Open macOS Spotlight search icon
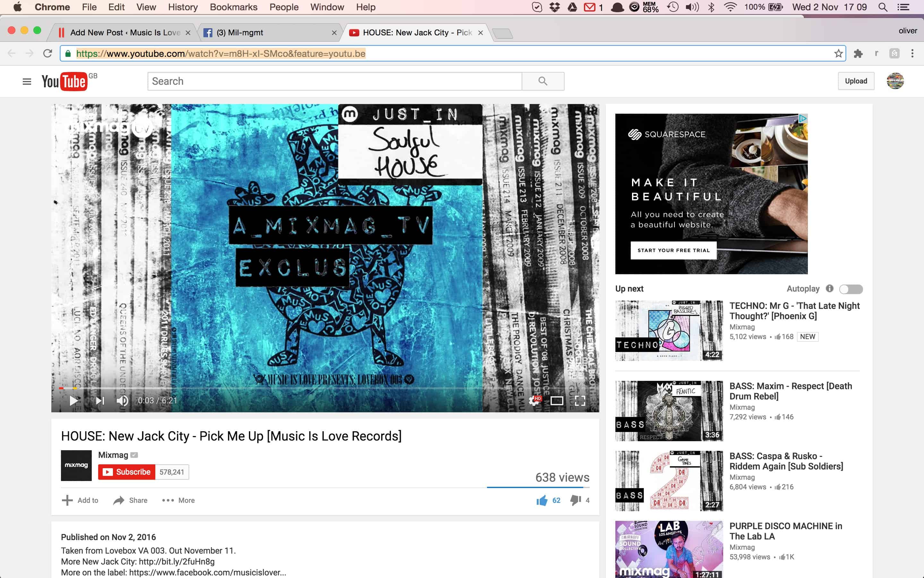The image size is (924, 578). (883, 7)
